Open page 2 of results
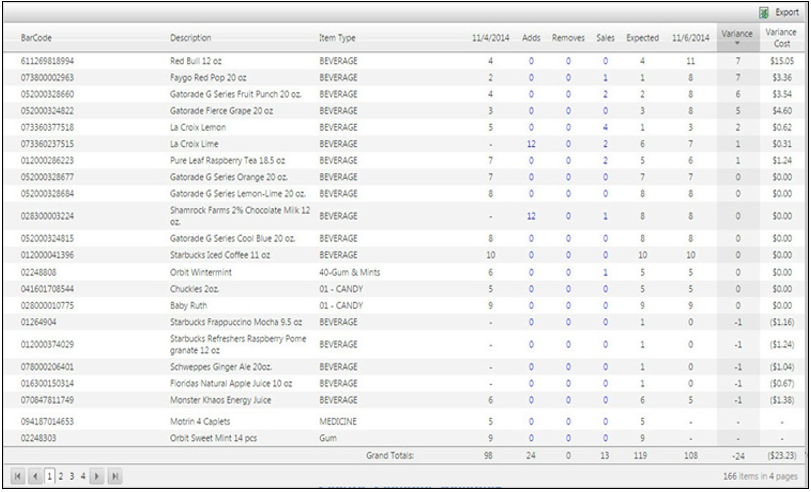 coord(61,476)
